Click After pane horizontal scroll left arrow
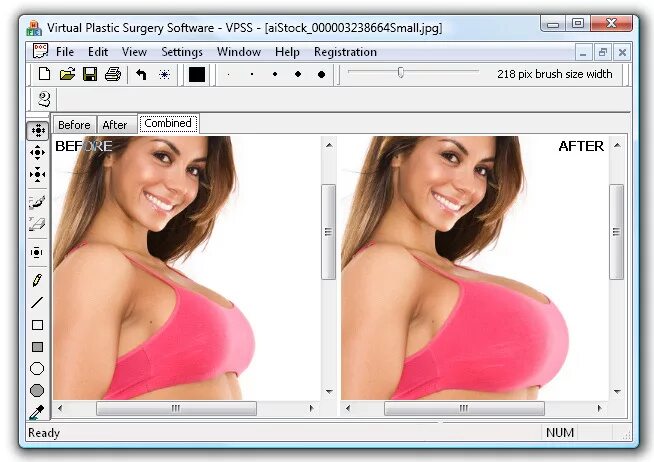 pos(348,408)
